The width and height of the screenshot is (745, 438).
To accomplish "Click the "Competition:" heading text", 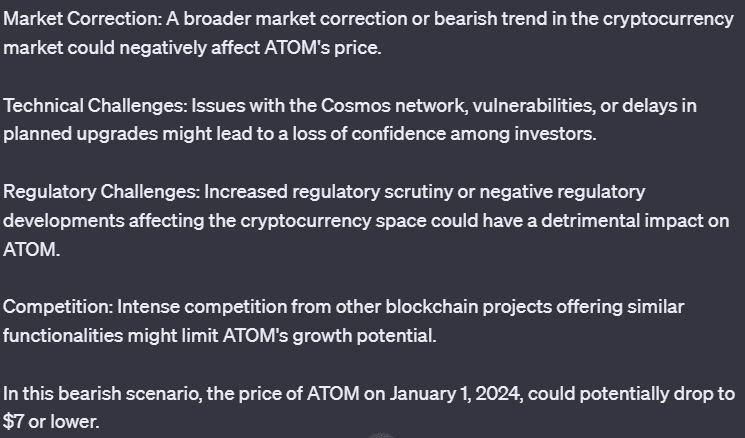I will pyautogui.click(x=58, y=307).
